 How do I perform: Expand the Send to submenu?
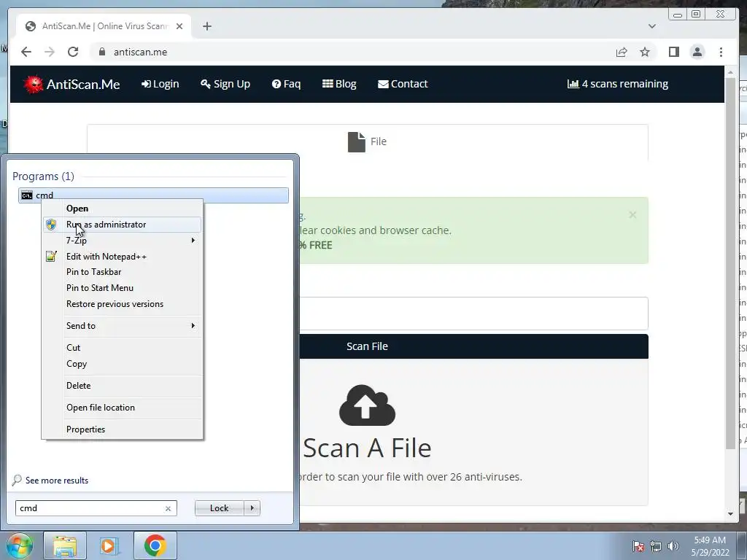tap(122, 326)
